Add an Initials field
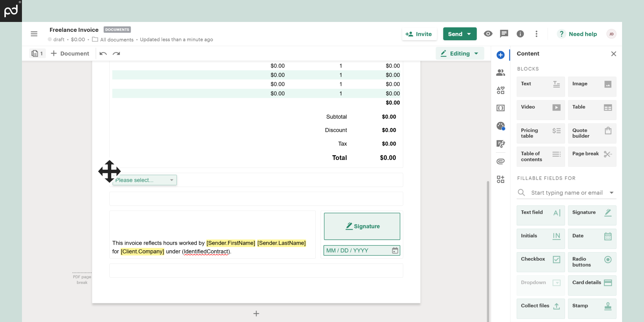Viewport: 644px width, 322px height. tap(541, 239)
